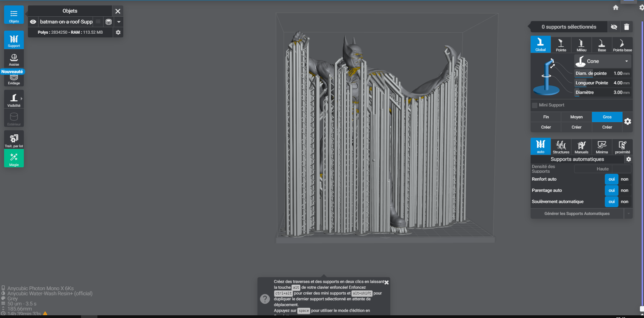Screen dimensions: 644x318
Task: Click Générer les Supports Automatiques button
Action: (577, 214)
